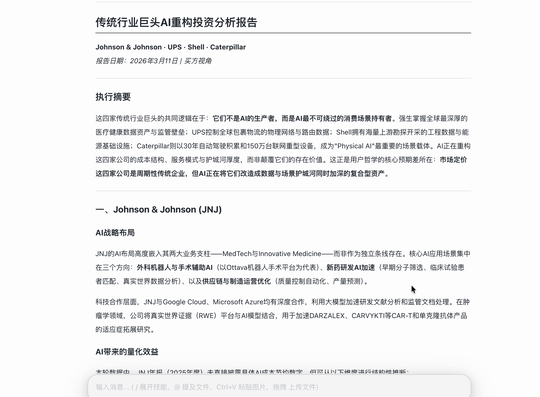Click the 'AI带来的量化效益' subheading
Viewport: 540px width, 397px height.
(x=127, y=352)
